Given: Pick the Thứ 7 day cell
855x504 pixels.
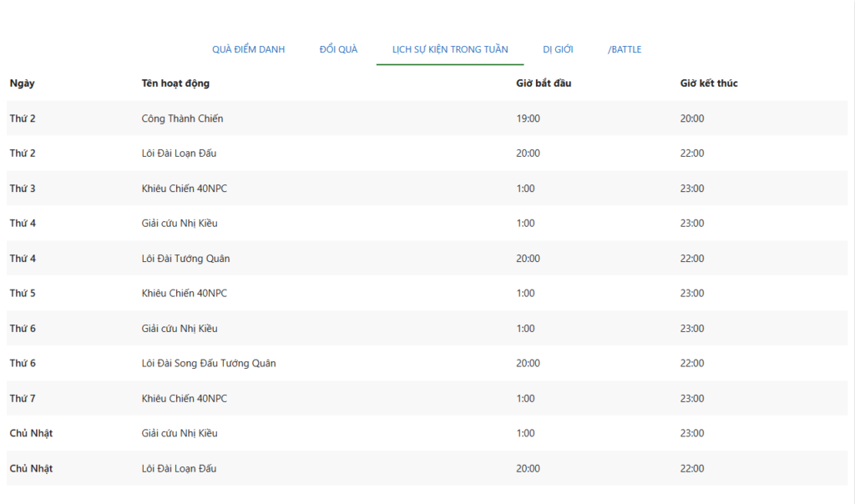Looking at the screenshot, I should [23, 399].
